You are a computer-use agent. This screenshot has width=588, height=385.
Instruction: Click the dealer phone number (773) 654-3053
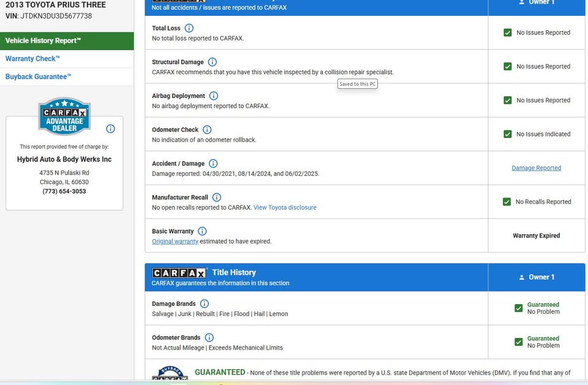tap(64, 191)
